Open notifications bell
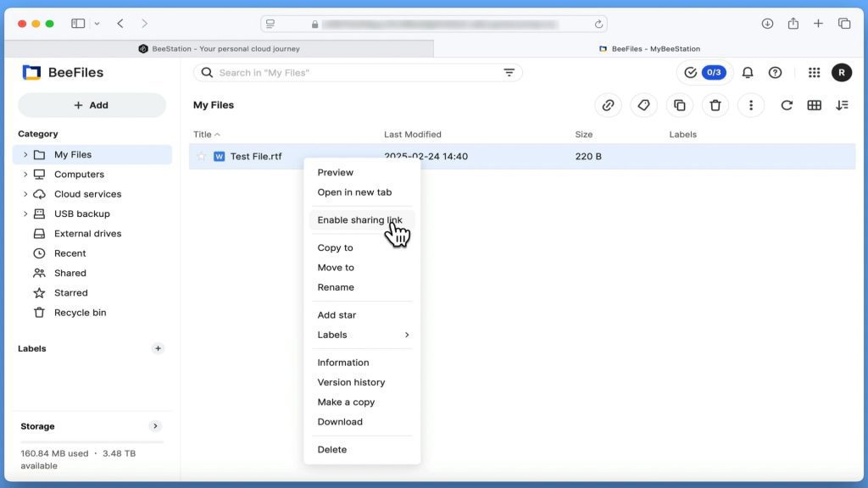Viewport: 868px width, 488px height. 748,73
